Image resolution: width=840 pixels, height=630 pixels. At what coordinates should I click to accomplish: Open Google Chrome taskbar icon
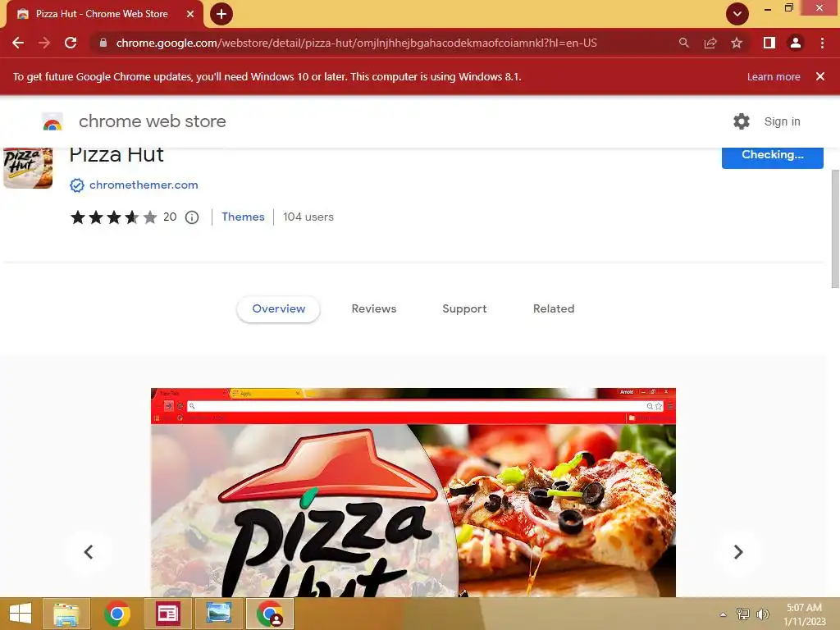click(116, 614)
